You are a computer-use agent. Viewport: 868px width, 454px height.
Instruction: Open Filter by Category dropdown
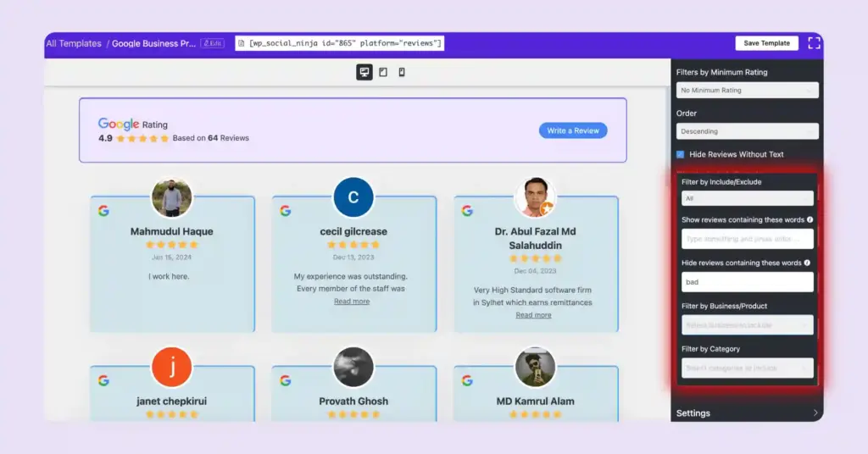click(x=748, y=368)
